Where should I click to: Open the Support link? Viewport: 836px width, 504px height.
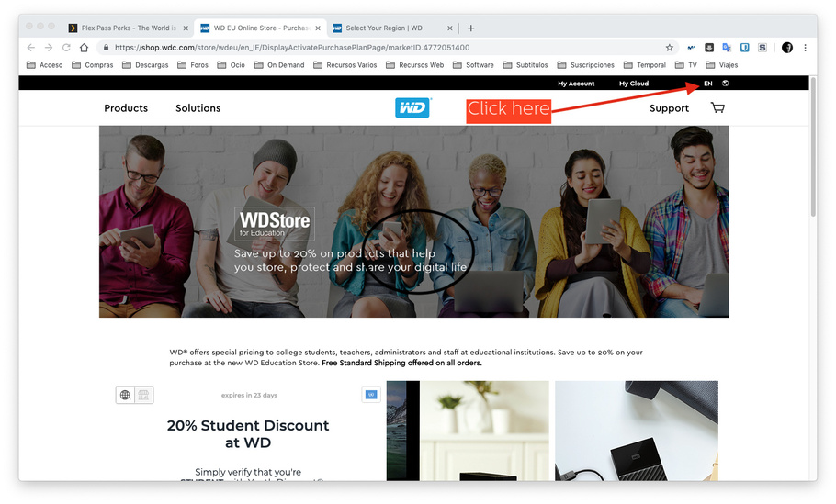669,108
